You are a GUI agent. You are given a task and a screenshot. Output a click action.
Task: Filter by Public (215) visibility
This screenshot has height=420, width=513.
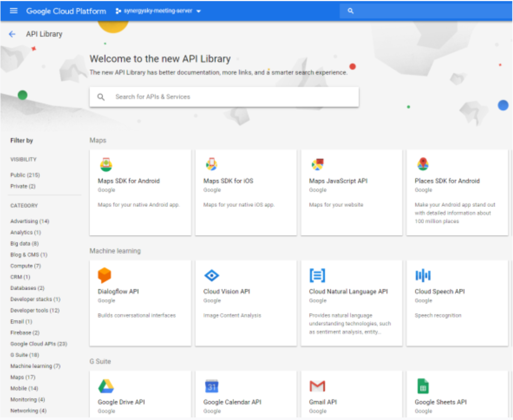click(x=25, y=175)
